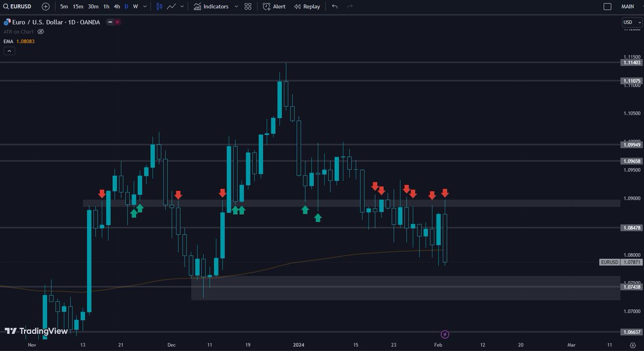Open the EURUSD symbol search
The width and height of the screenshot is (644, 351).
coord(18,6)
